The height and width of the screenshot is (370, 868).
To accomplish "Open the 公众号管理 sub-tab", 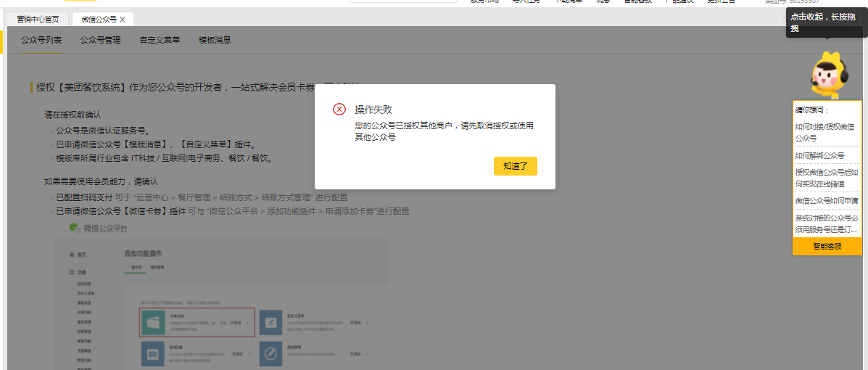I will [100, 40].
